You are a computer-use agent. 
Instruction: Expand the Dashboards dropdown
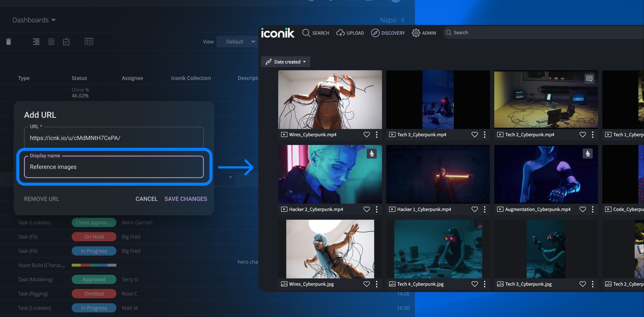click(x=34, y=20)
